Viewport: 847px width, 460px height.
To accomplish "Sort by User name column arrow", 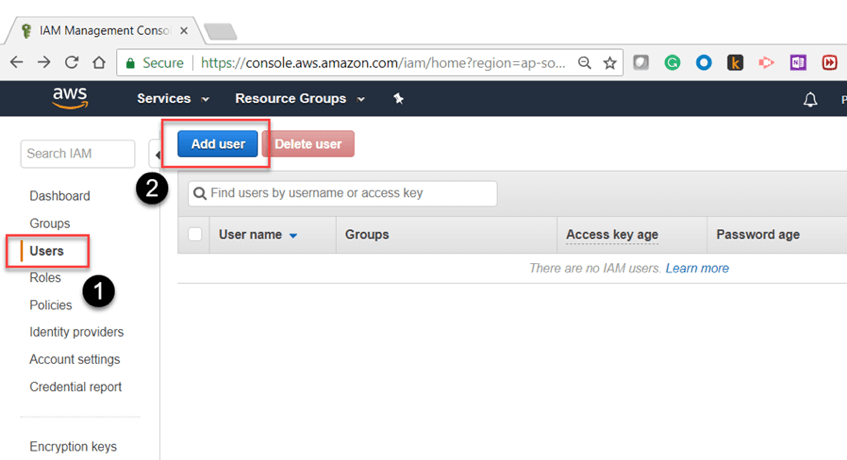I will [x=293, y=235].
